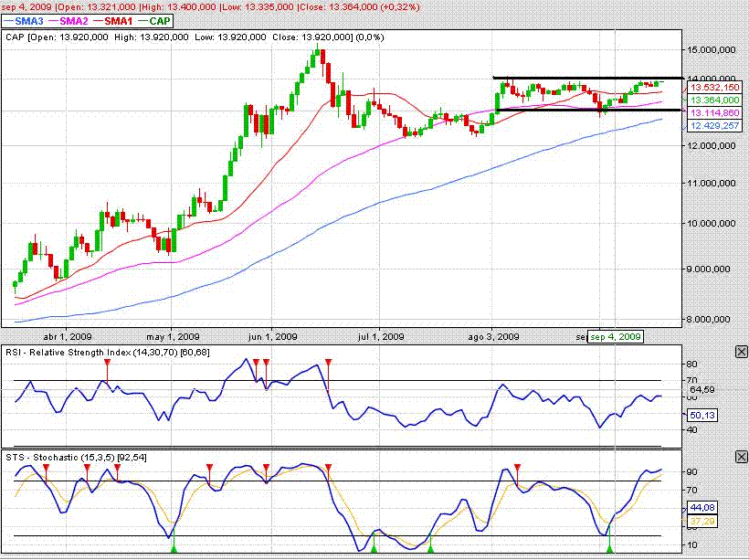Close the RSI indicator panel

click(x=741, y=352)
